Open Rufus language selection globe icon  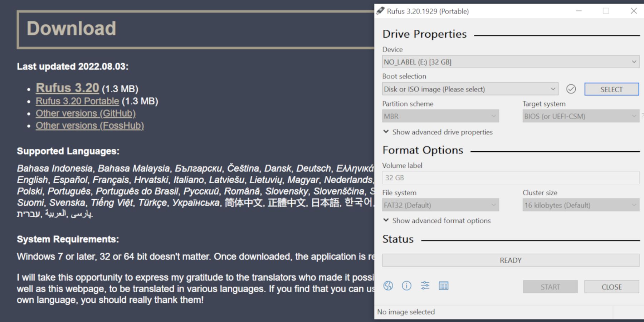388,286
